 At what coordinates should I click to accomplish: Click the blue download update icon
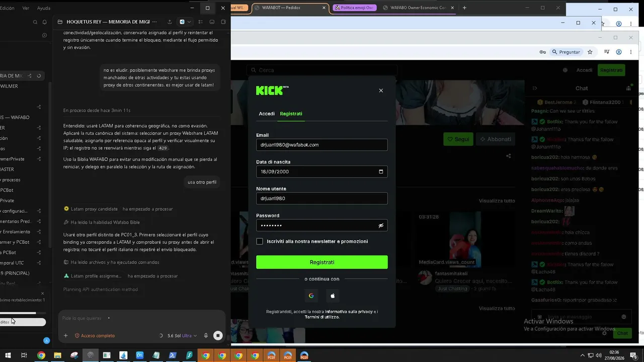pos(46,340)
